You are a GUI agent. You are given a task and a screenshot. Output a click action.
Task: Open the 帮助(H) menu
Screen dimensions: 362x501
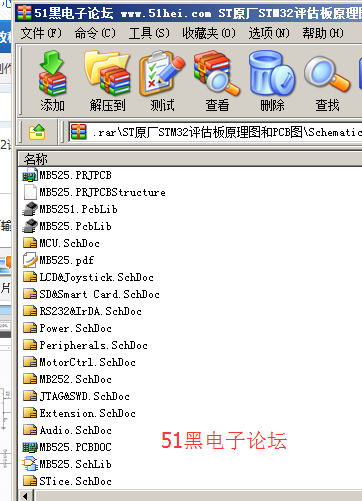click(323, 33)
